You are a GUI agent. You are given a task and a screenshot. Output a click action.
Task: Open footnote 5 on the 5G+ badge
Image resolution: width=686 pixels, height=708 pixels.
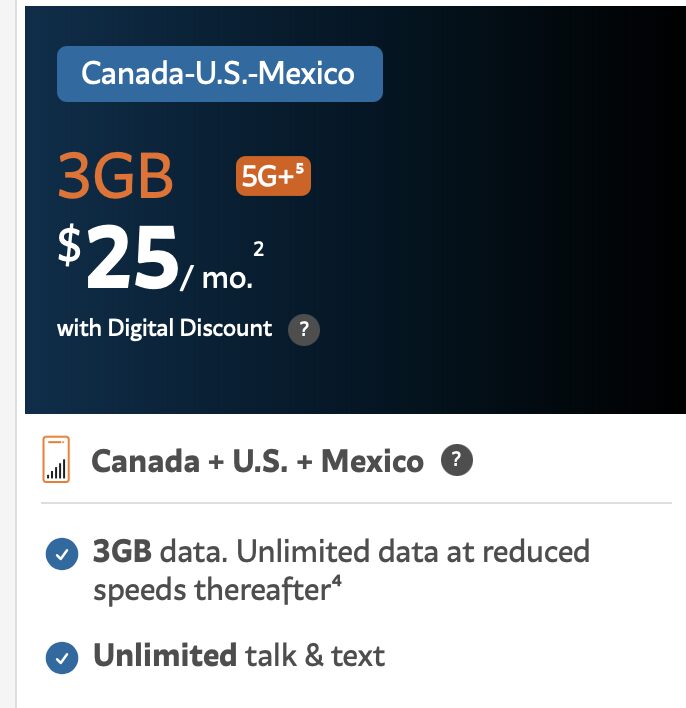point(300,169)
